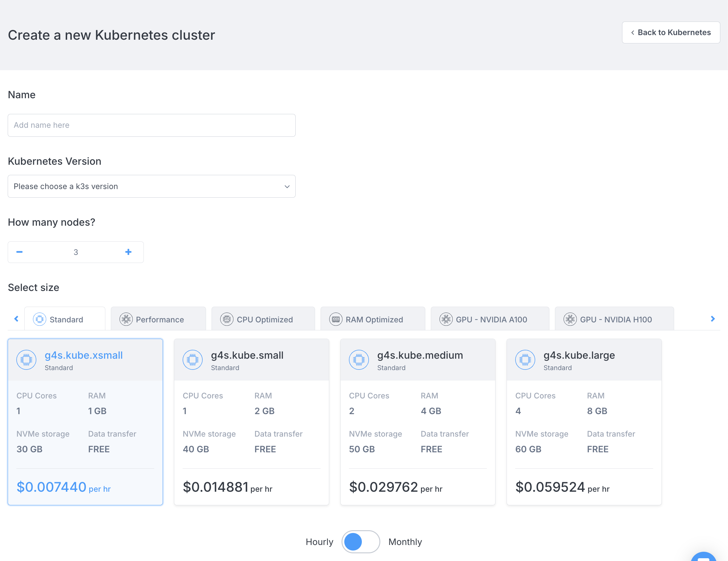Click the g4s.kube.small chip icon

pyautogui.click(x=192, y=360)
